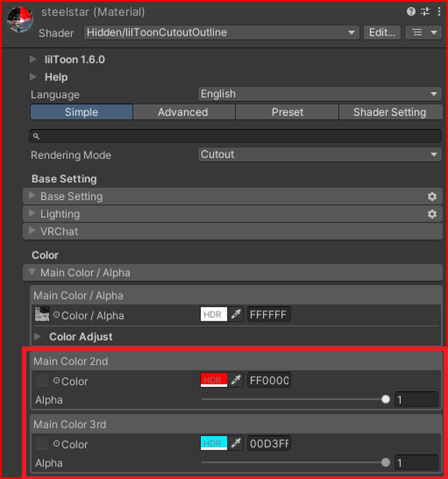Click Color / Alpha texture picker circle
This screenshot has height=479, width=448.
tap(56, 314)
